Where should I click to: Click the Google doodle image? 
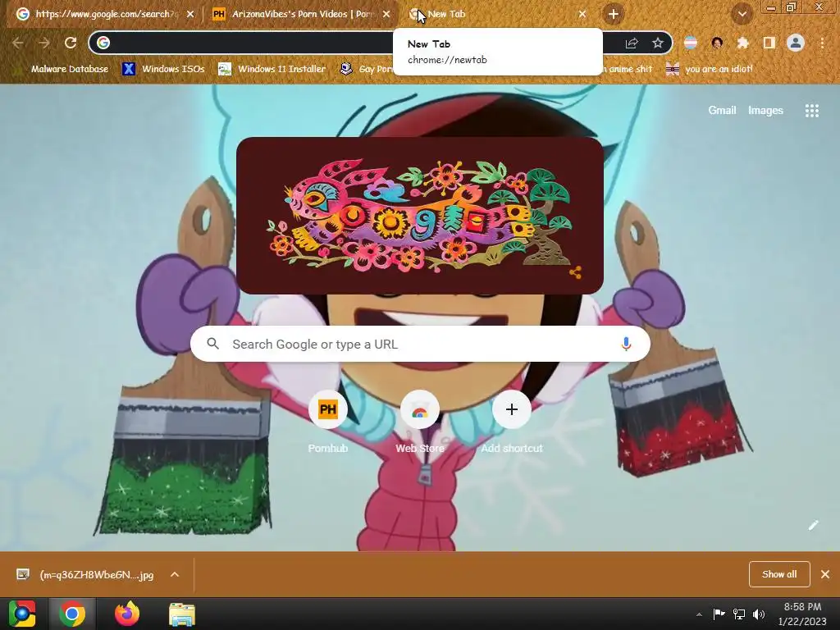[x=420, y=216]
